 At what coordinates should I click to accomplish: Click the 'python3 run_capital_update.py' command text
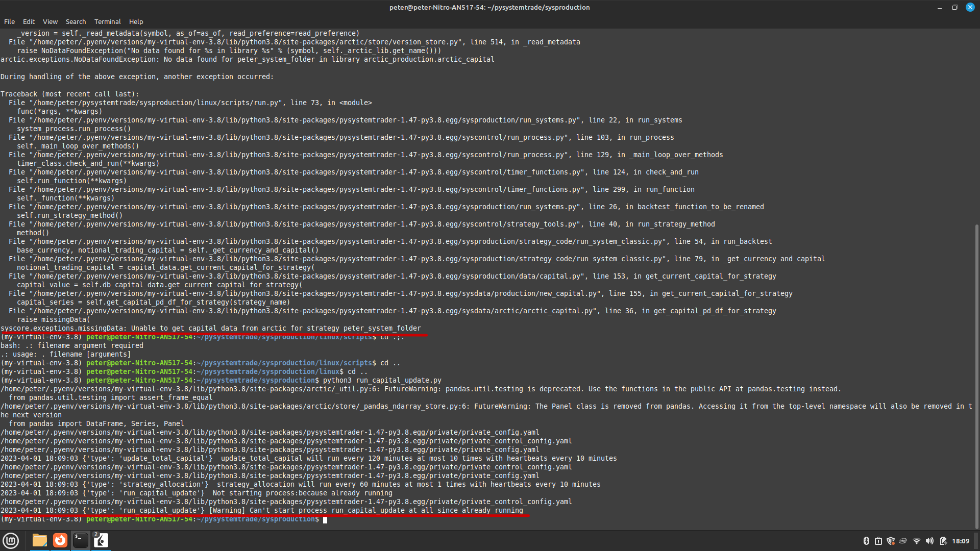(x=382, y=380)
